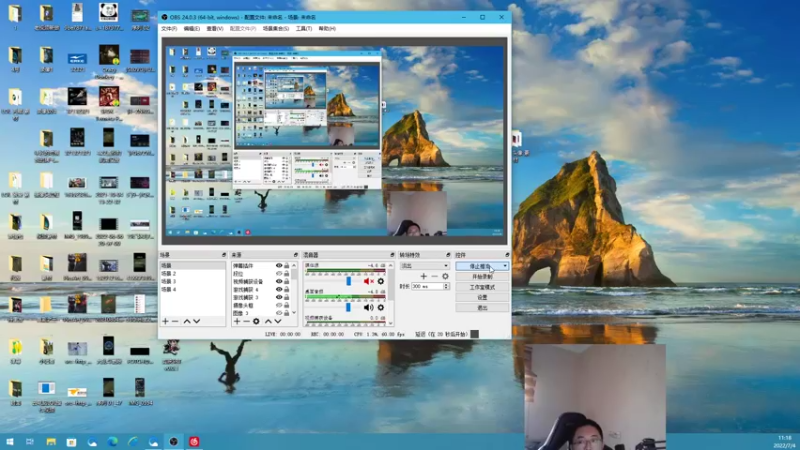Add a transition with the plus icon

(x=423, y=277)
